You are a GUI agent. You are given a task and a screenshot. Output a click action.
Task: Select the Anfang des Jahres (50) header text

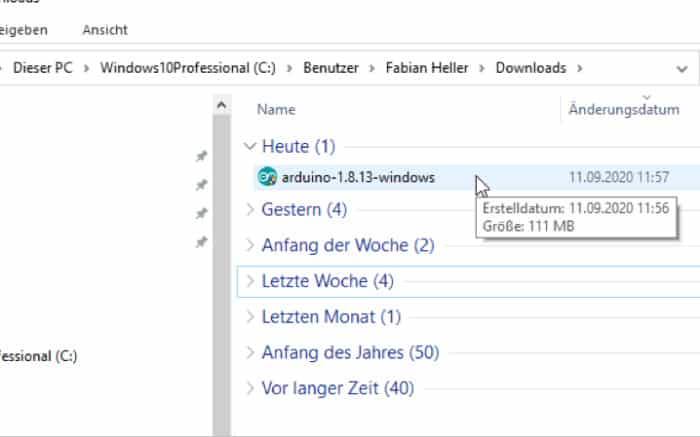tap(350, 352)
